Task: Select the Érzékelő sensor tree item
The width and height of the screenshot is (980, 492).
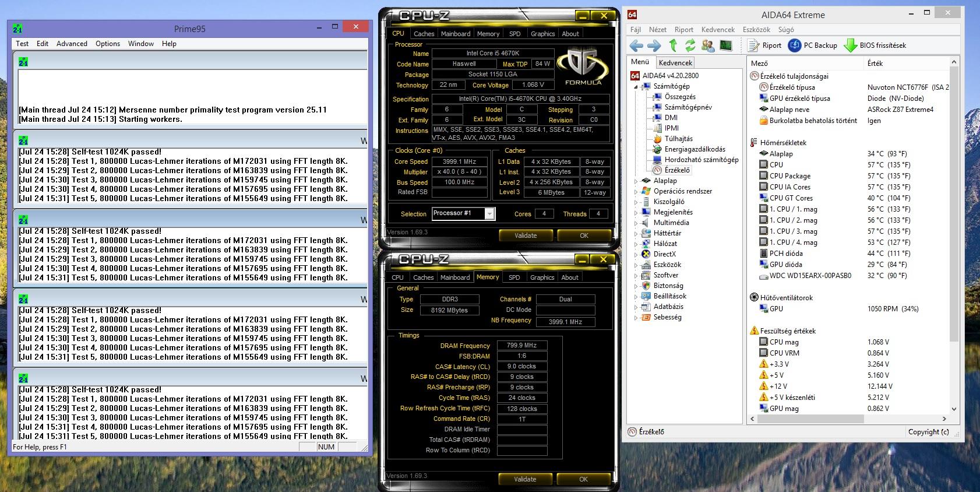Action: (x=672, y=170)
